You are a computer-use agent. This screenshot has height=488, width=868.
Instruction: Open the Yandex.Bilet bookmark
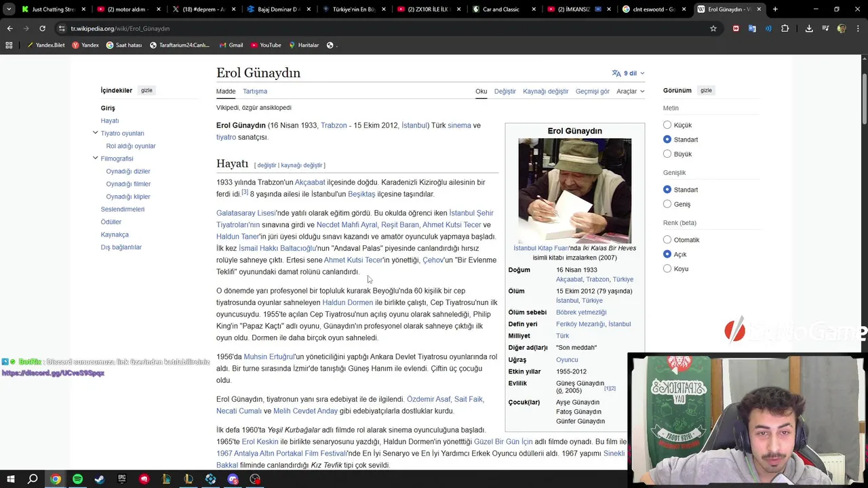[45, 45]
